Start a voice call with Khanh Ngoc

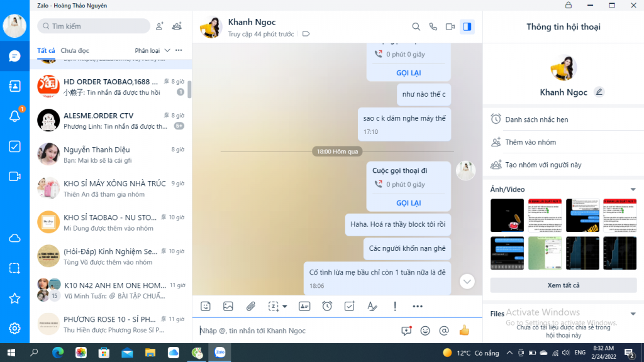[x=433, y=26]
